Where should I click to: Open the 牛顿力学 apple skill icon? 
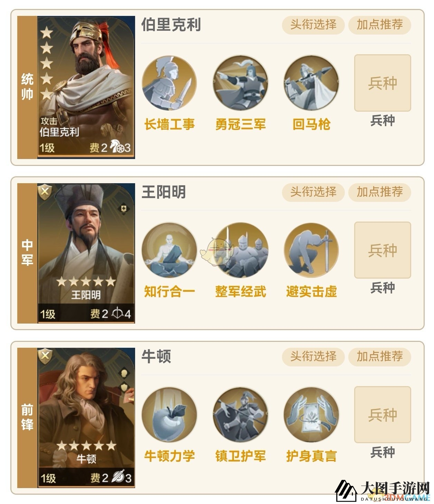point(169,415)
